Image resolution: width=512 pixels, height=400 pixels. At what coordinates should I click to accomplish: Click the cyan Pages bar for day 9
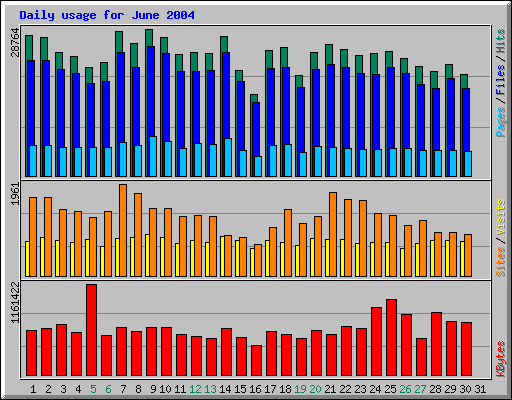pos(153,156)
